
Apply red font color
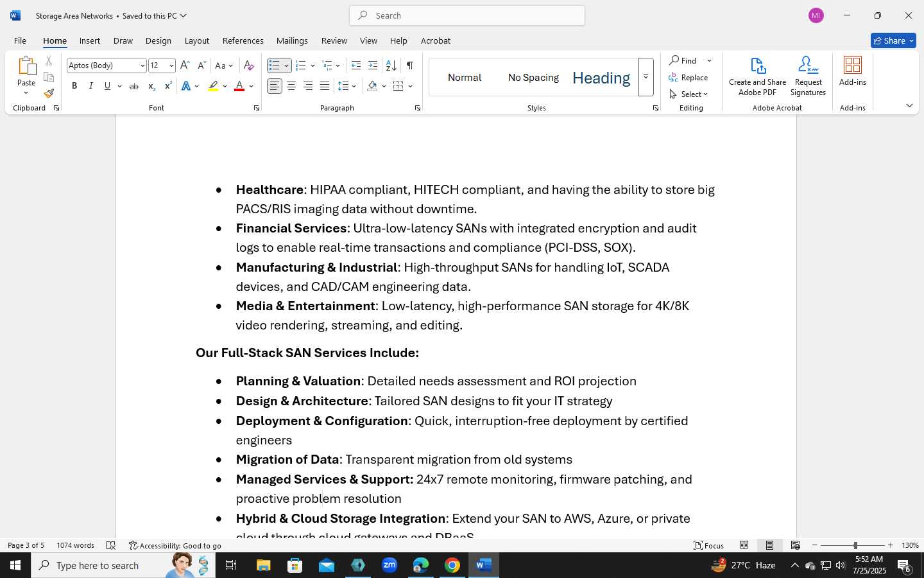coord(239,86)
